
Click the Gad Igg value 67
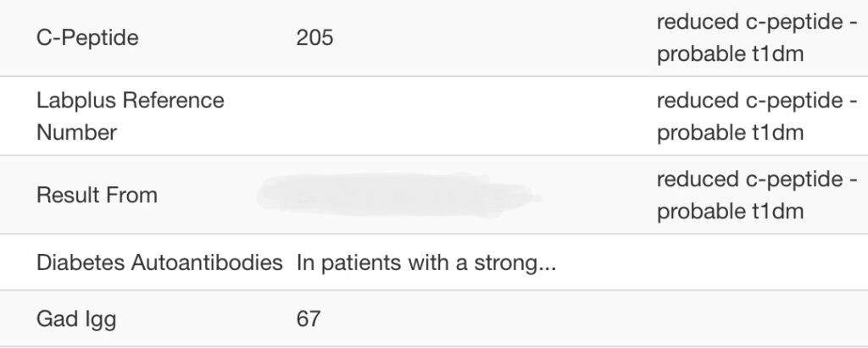309,318
